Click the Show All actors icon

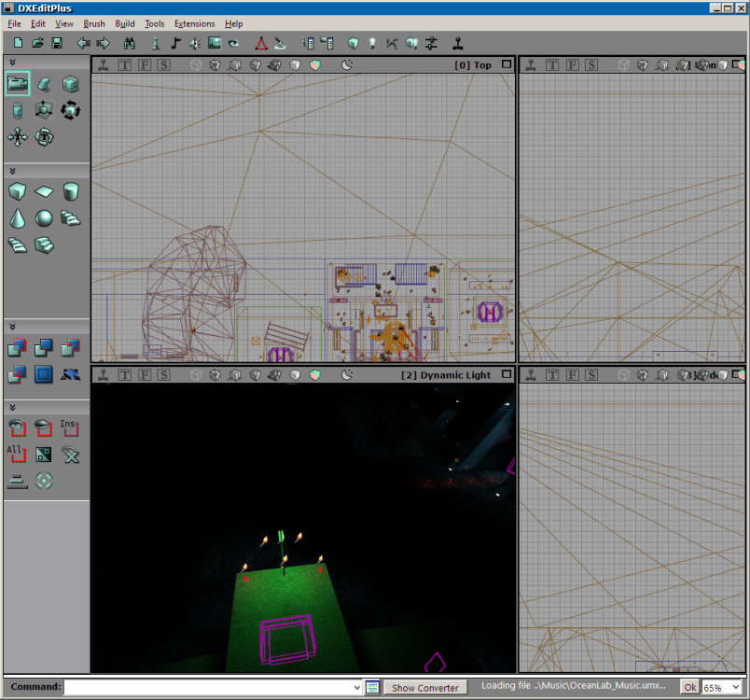point(18,455)
